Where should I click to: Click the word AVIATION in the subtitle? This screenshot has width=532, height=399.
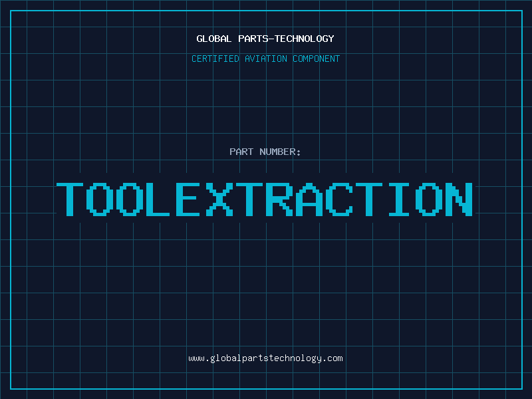click(x=265, y=59)
